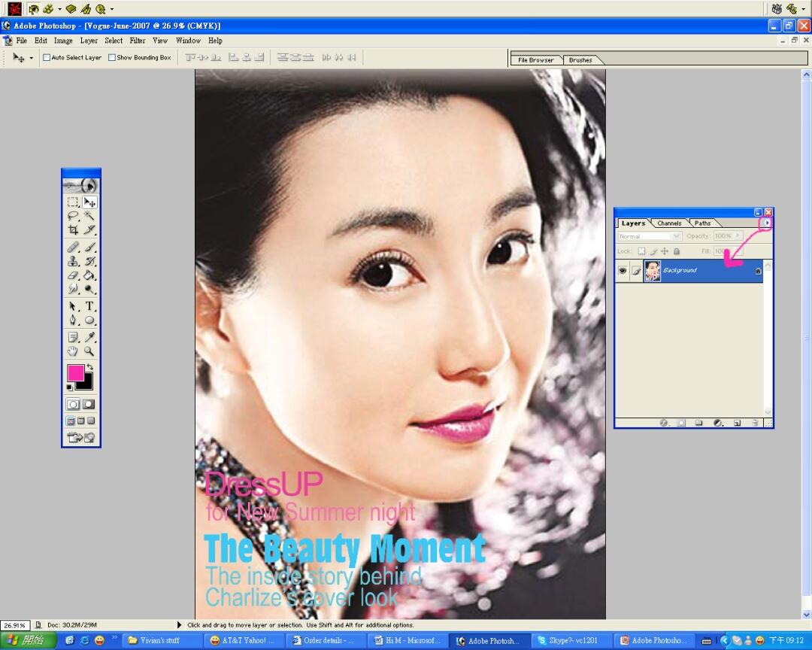Open the status bar info arrow menu
This screenshot has height=650, width=812.
(x=180, y=625)
